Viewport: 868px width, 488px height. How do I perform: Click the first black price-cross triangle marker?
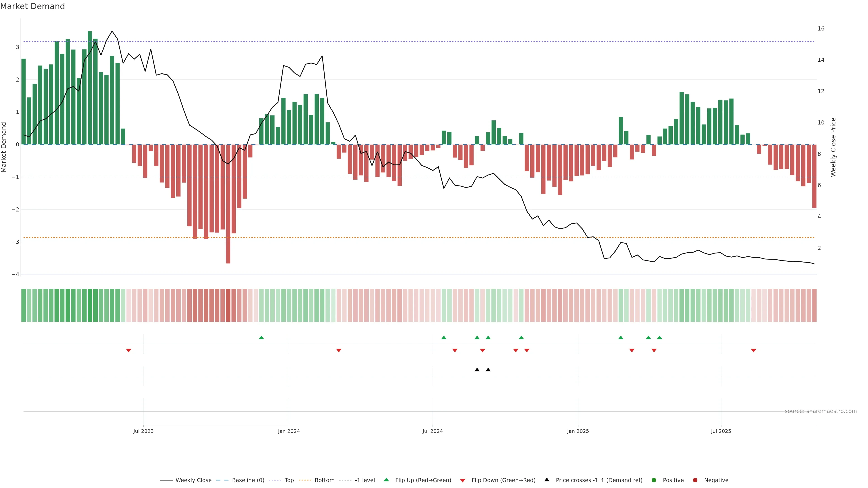click(477, 370)
